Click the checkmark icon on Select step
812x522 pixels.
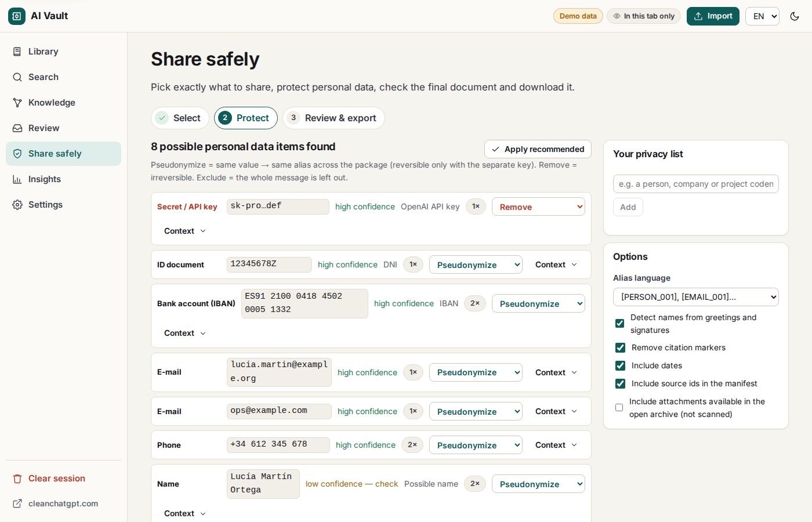coord(162,118)
